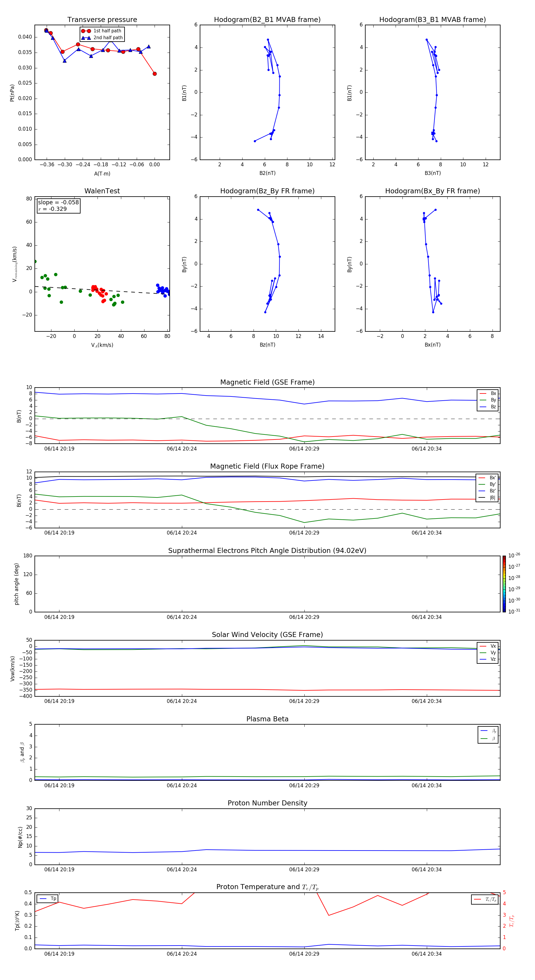Click the 'A(T·m)' x-axis label

point(102,173)
